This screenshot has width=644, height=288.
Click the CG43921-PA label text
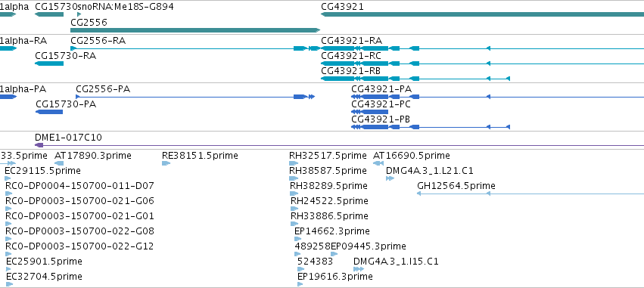381,89
